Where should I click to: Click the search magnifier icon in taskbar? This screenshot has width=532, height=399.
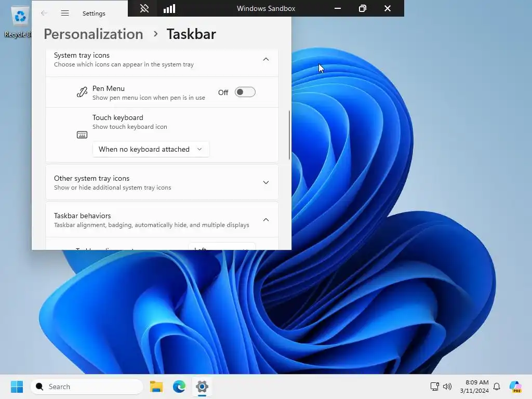click(x=39, y=387)
